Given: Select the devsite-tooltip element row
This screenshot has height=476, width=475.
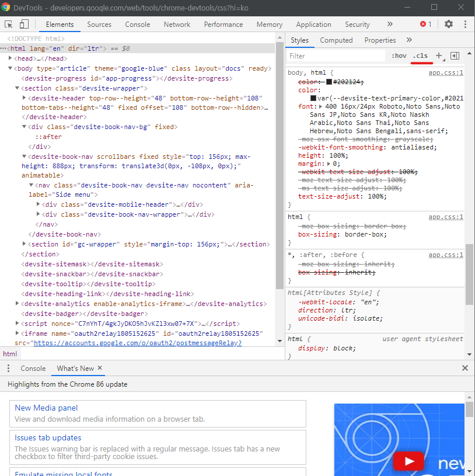Looking at the screenshot, I should (88, 284).
